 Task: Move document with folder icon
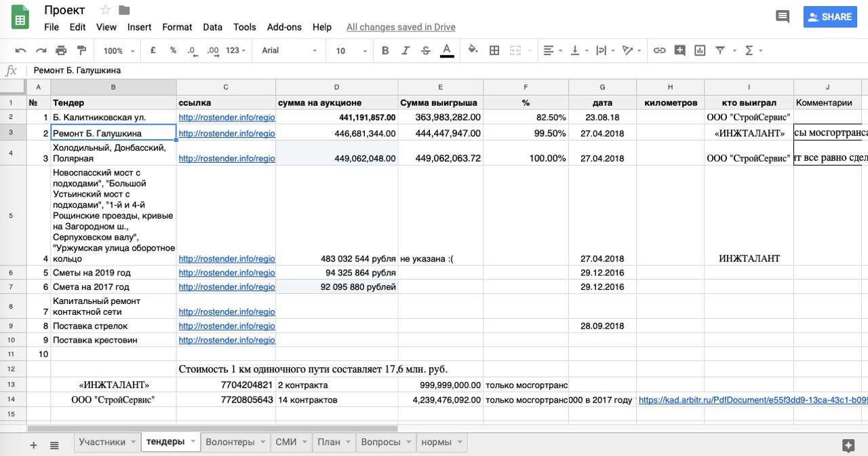click(124, 10)
